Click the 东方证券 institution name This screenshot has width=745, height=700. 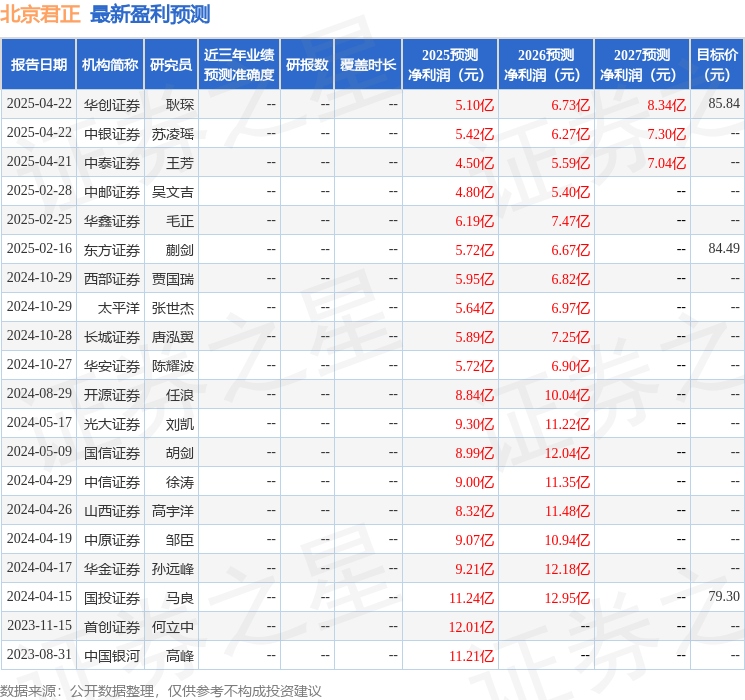coord(112,249)
